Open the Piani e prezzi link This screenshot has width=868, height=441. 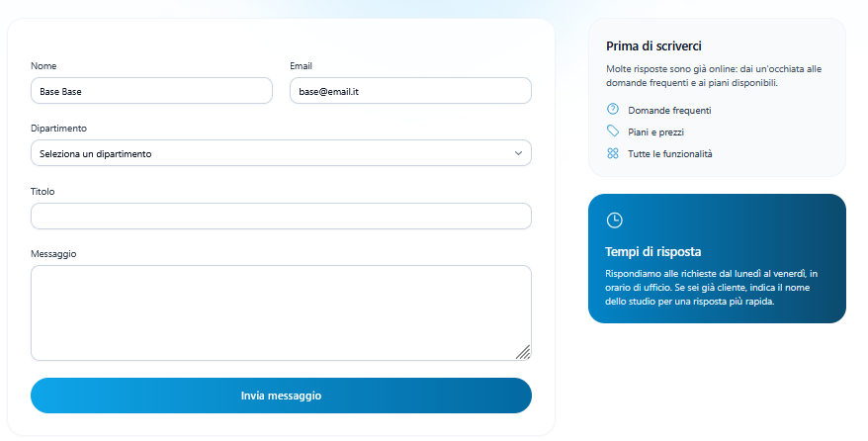click(x=655, y=132)
